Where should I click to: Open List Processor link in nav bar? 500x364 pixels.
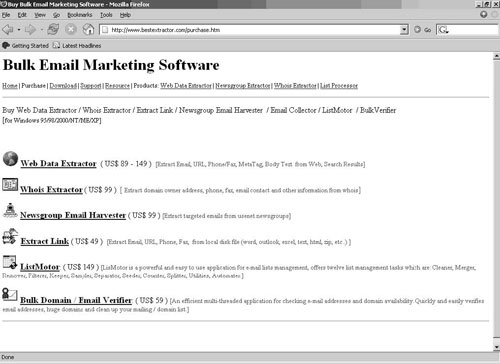339,86
